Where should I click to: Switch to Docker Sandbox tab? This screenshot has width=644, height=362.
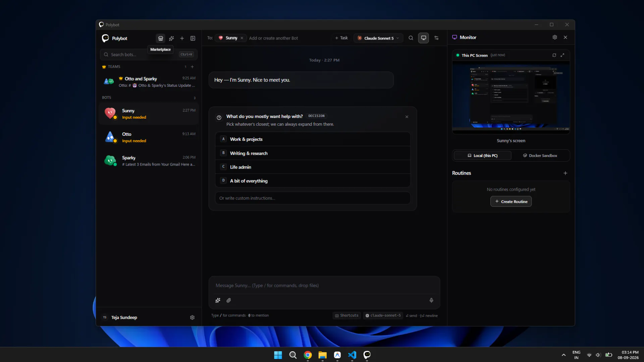[540, 156]
